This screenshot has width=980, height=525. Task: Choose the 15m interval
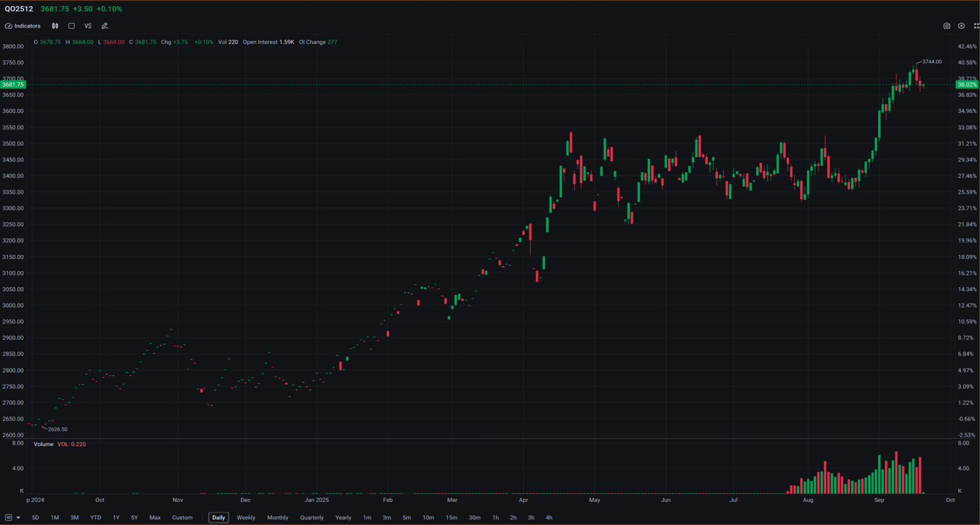click(451, 518)
